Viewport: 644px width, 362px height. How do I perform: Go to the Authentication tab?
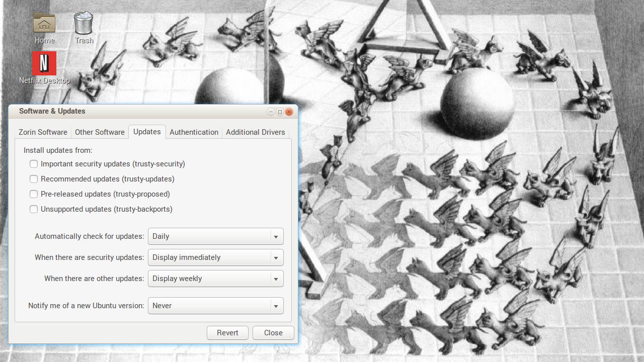click(x=194, y=132)
